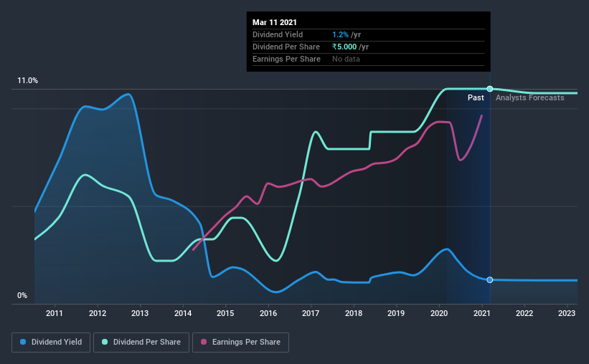Select the blue Dividend Yield marker at 2021
Image resolution: width=589 pixels, height=364 pixels.
coord(490,280)
